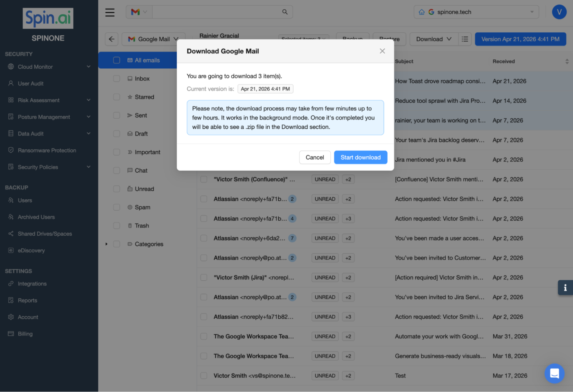Click the +3 labels badge on Atlassian fa71b82 row

[x=348, y=317]
